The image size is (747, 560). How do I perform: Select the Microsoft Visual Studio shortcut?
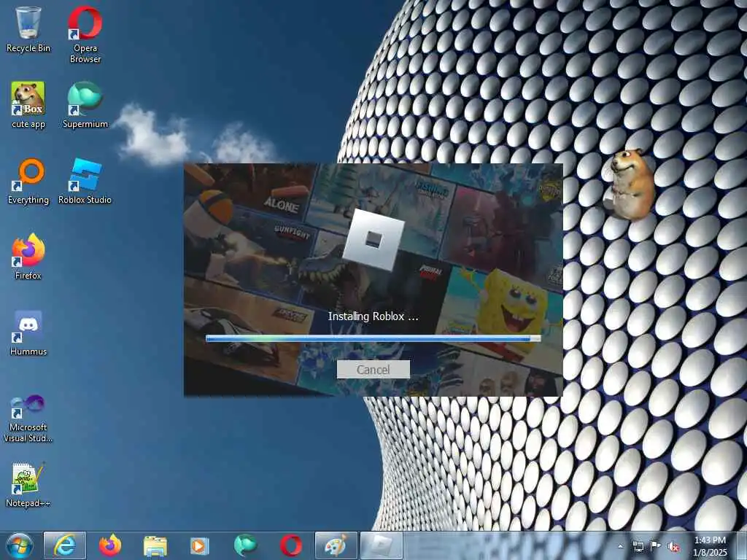coord(28,419)
